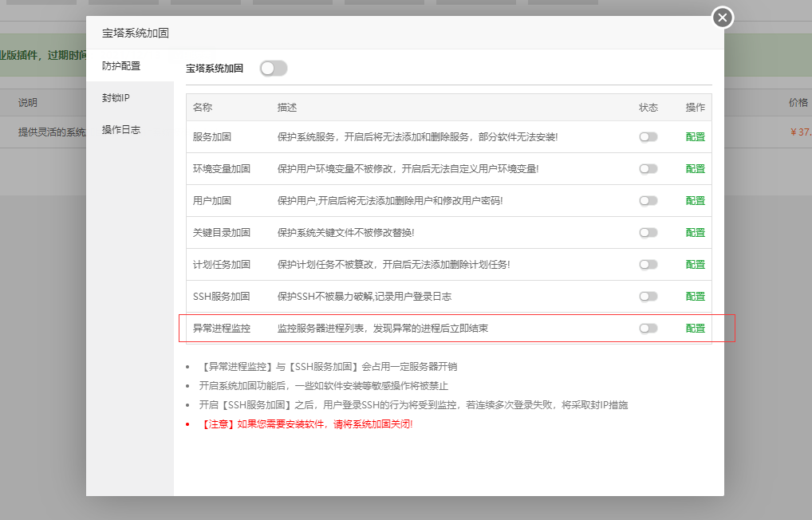Screen dimensions: 812x520
Task: Click the red 【注意】 warning note
Action: 305,424
